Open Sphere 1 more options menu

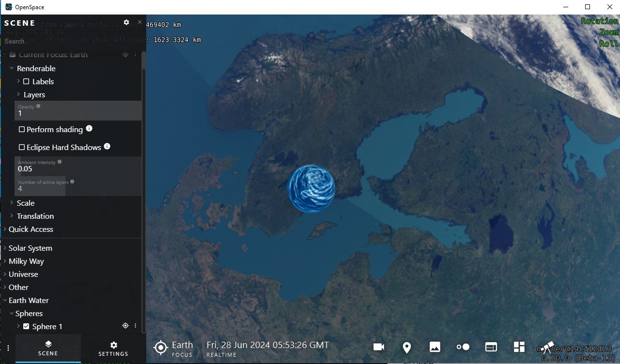(x=135, y=326)
